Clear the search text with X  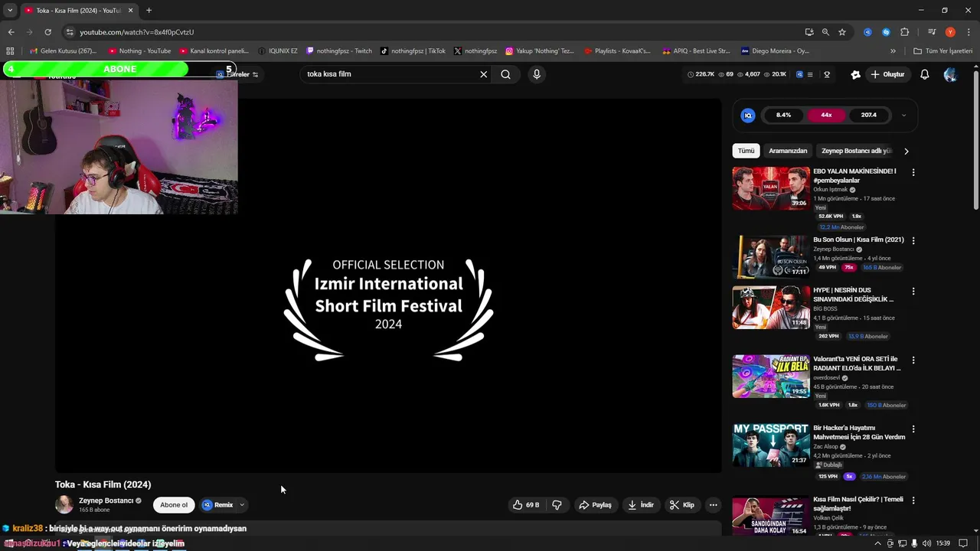(x=483, y=74)
